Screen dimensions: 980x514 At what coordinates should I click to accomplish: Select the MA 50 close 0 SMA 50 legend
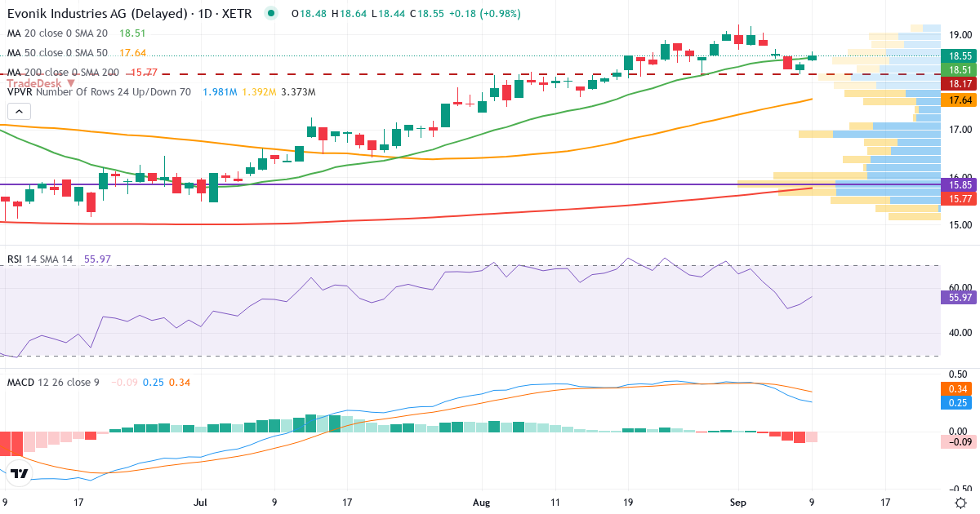(x=57, y=52)
